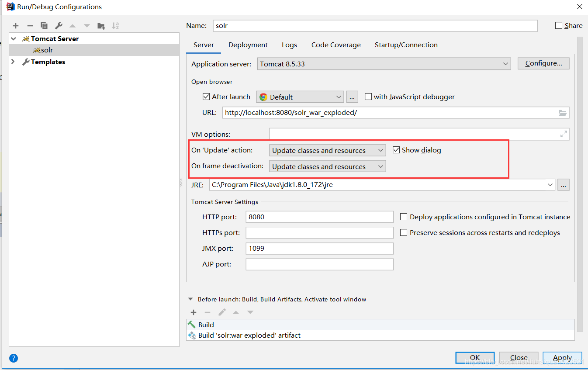The image size is (588, 370).
Task: Click browser ellipsis browse button
Action: coord(352,97)
